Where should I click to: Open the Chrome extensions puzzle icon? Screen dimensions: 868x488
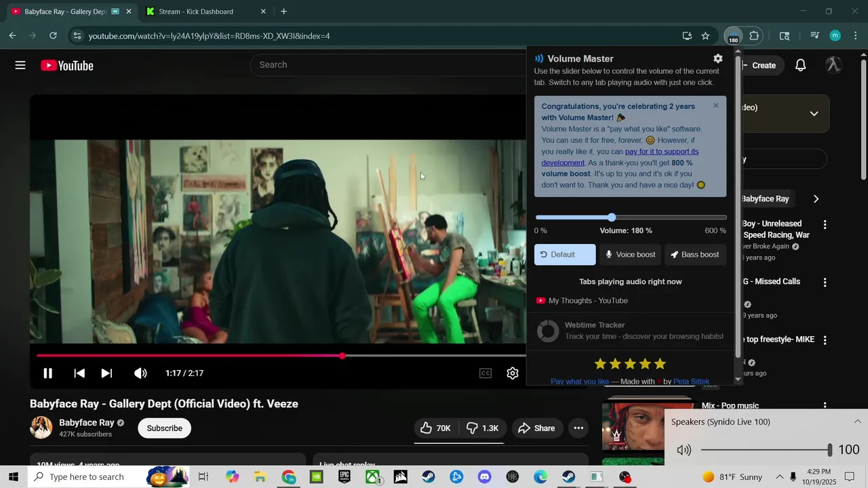click(x=754, y=36)
